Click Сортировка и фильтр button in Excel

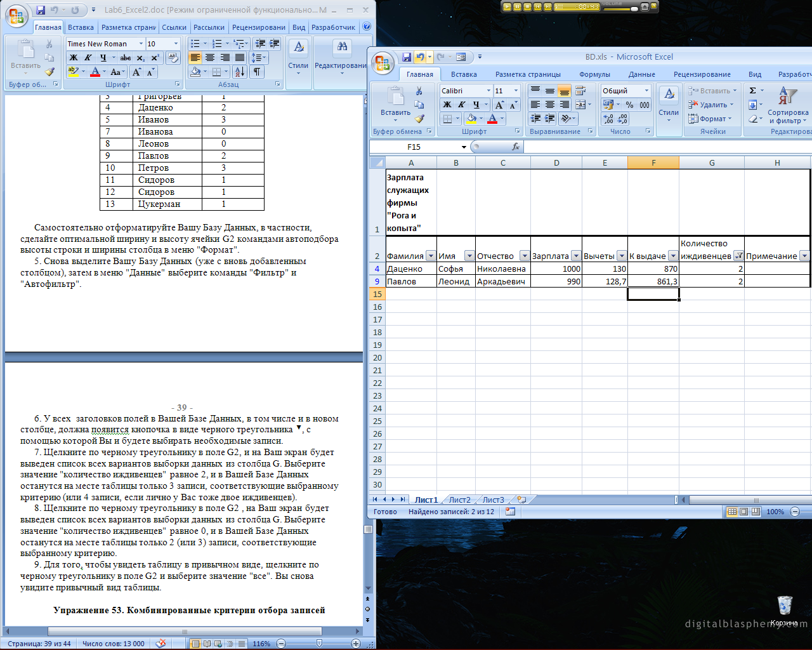(x=788, y=105)
